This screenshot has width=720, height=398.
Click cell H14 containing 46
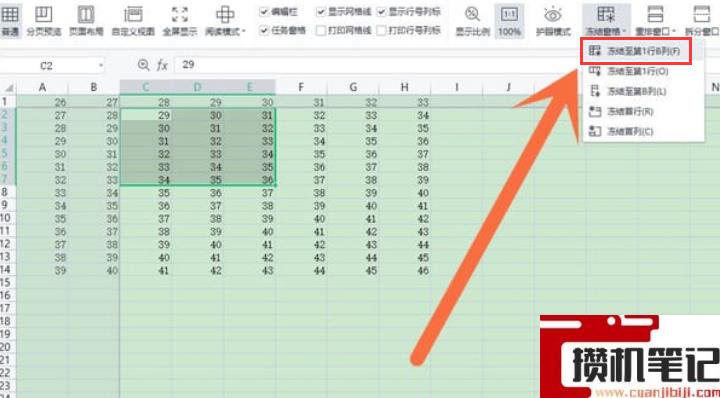(405, 270)
